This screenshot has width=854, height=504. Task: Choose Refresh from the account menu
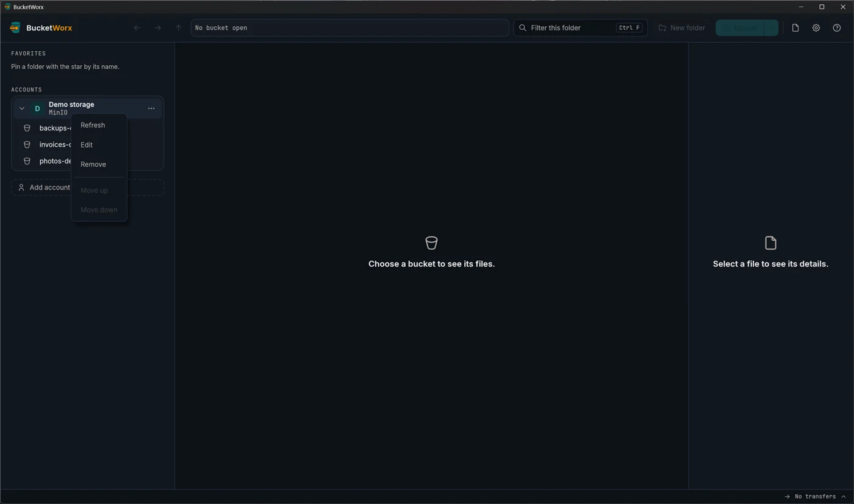[x=99, y=126]
